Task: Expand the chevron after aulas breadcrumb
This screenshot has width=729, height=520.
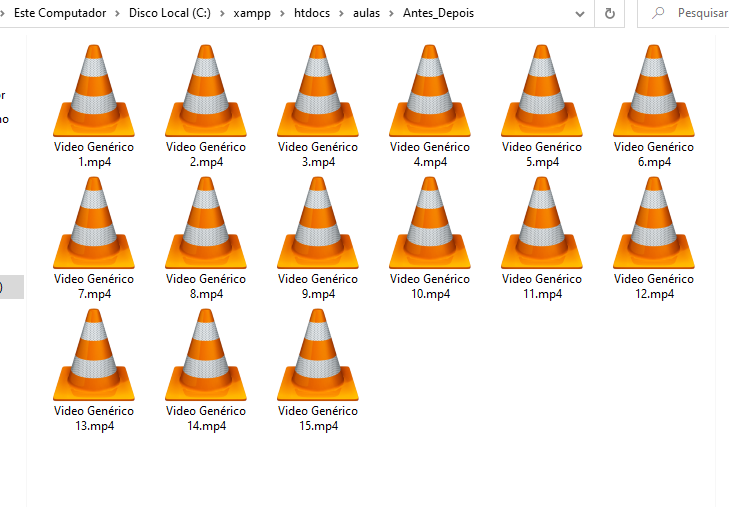Action: [x=391, y=13]
